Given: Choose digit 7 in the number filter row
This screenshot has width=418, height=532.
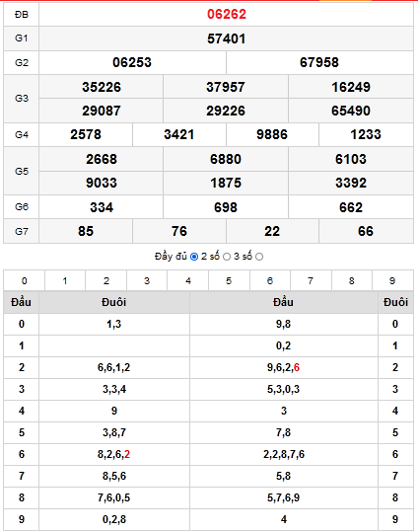Looking at the screenshot, I should [311, 281].
